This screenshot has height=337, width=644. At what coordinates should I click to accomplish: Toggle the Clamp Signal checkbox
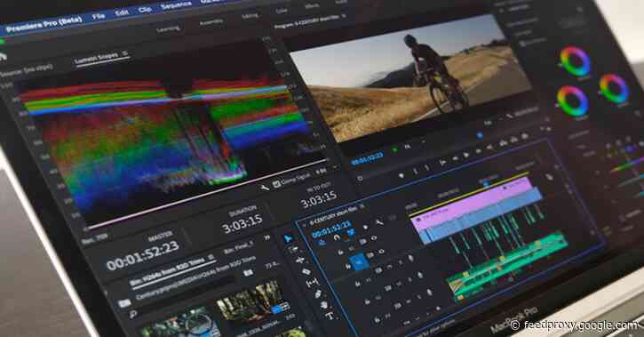point(277,184)
